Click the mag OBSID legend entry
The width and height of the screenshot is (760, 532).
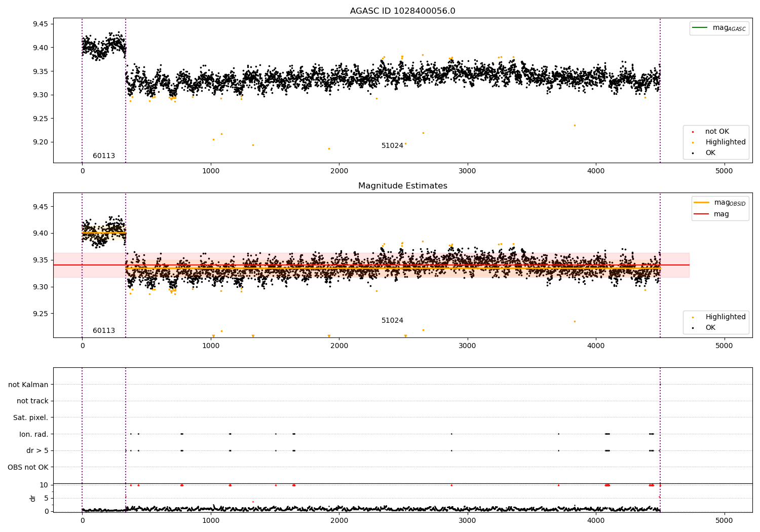720,203
